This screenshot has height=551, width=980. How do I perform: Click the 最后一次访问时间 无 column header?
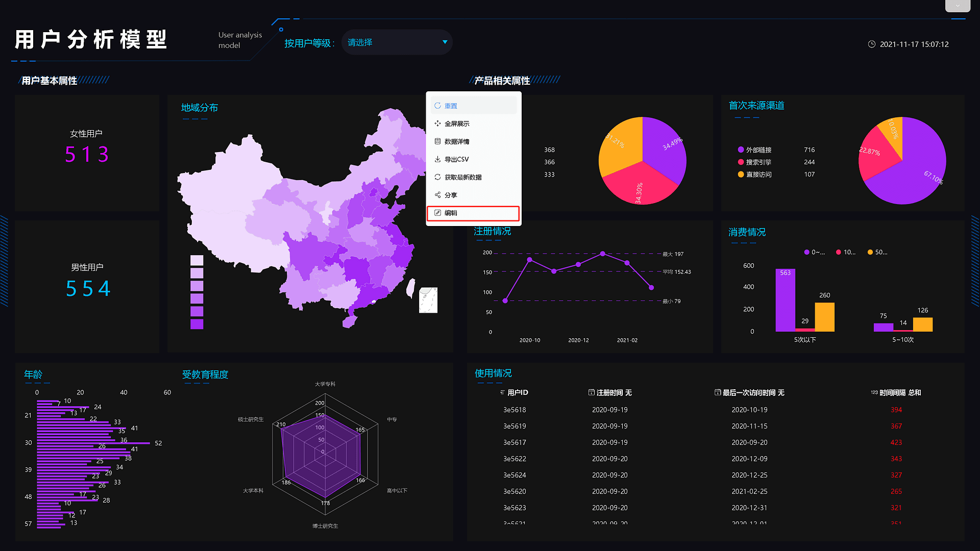tap(749, 392)
